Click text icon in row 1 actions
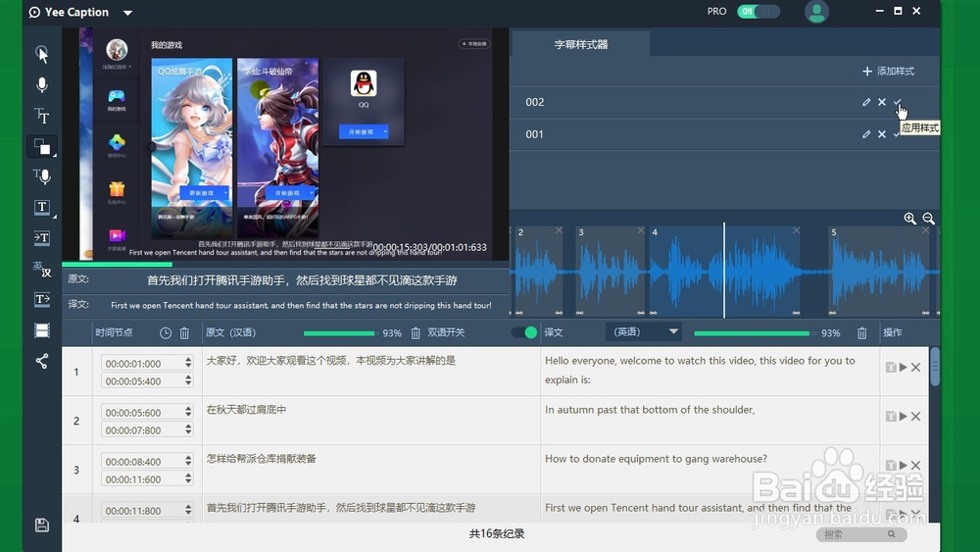Viewport: 980px width, 552px height. pos(891,367)
